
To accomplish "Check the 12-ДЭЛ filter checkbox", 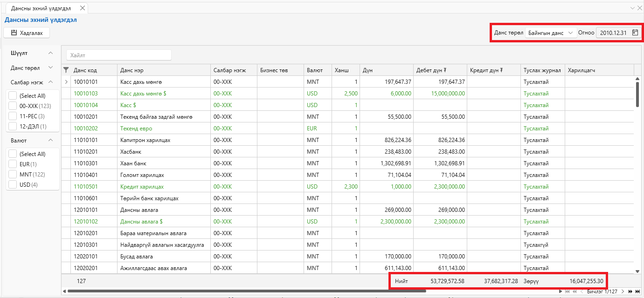I will (x=13, y=126).
